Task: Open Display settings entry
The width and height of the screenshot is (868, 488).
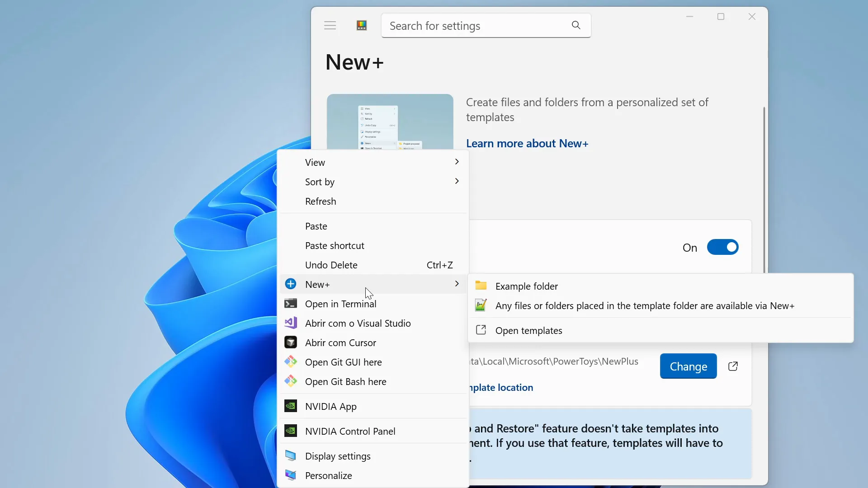Action: tap(373, 456)
